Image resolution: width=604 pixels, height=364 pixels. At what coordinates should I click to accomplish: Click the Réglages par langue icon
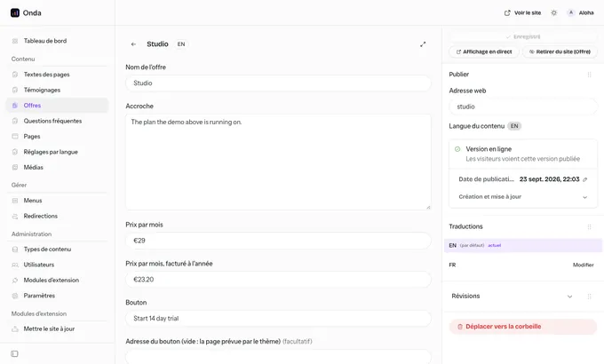pyautogui.click(x=15, y=152)
